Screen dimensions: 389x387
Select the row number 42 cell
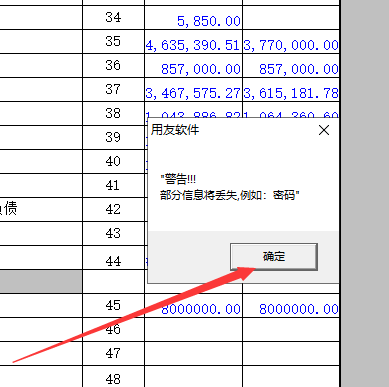point(113,210)
